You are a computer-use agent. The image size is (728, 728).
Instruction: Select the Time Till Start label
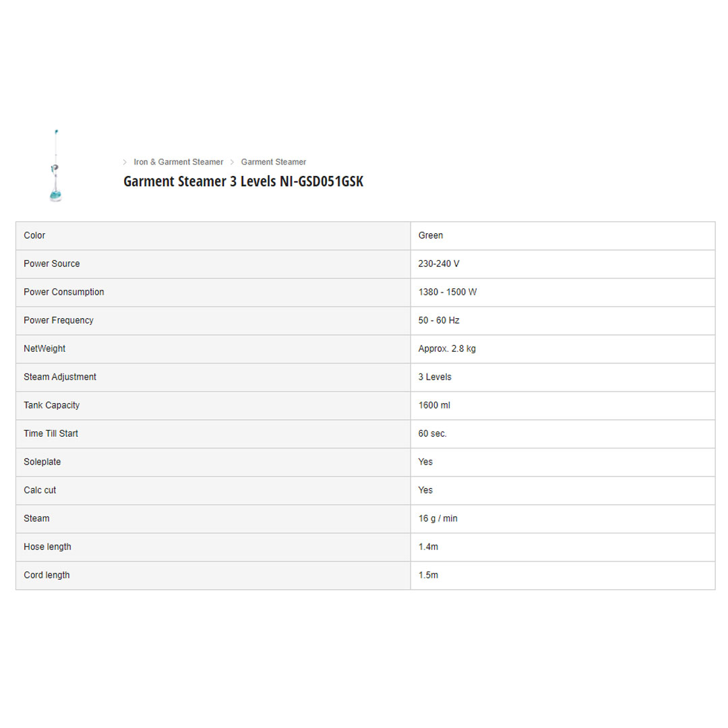click(51, 433)
